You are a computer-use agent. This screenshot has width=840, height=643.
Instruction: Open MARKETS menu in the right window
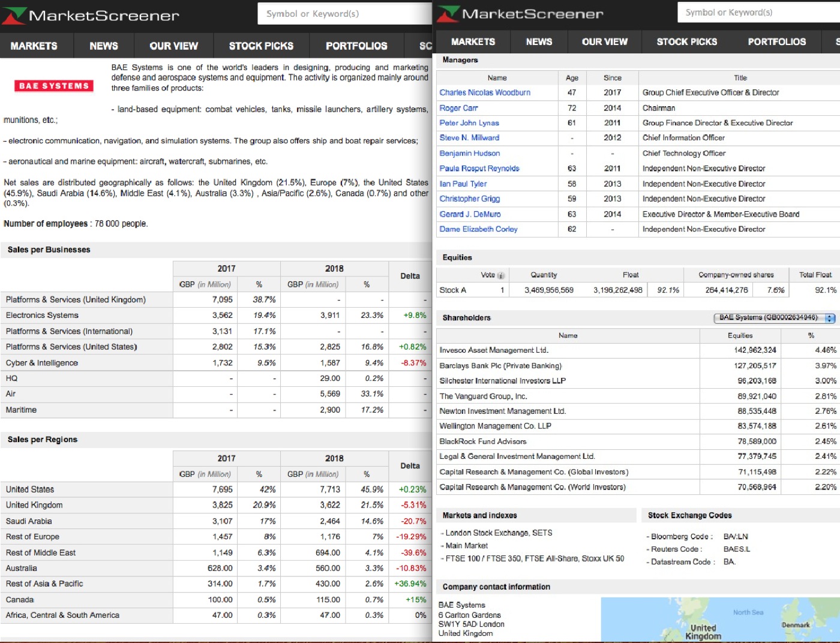click(x=473, y=41)
